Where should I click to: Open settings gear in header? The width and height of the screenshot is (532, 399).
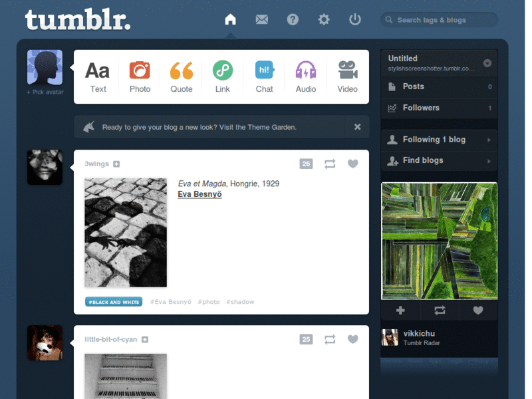tap(324, 19)
